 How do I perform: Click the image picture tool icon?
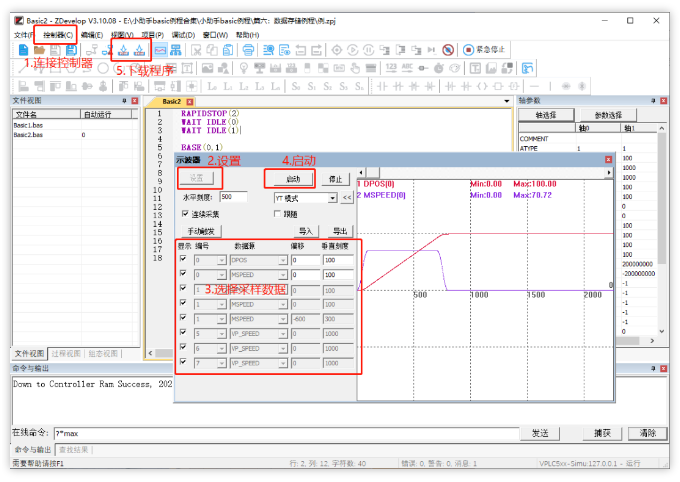coord(208,68)
